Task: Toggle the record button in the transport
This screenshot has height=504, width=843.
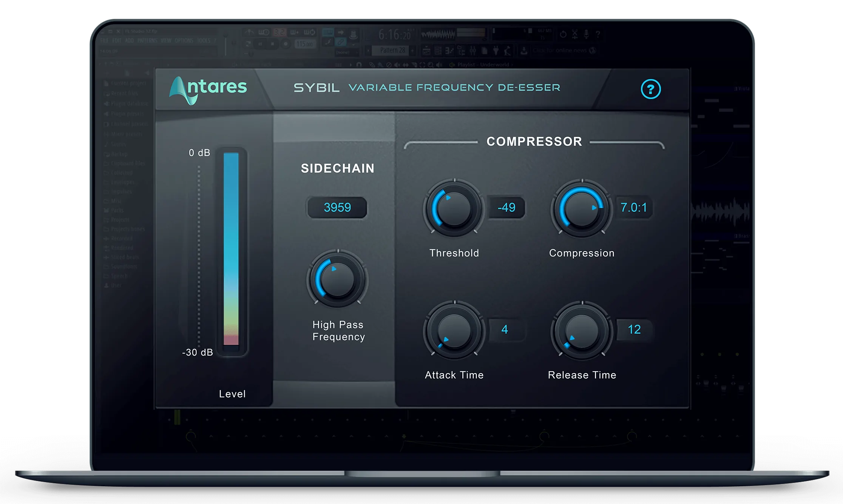Action: (x=286, y=44)
